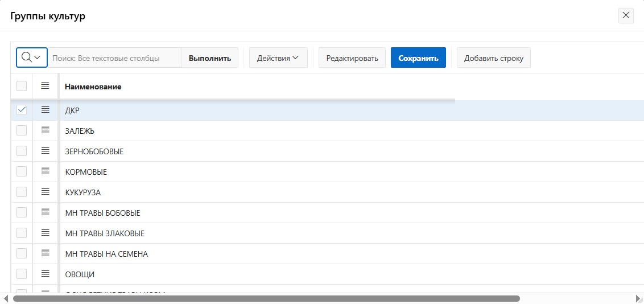Open row actions menu for ДКР row
The width and height of the screenshot is (644, 304).
coord(46,110)
